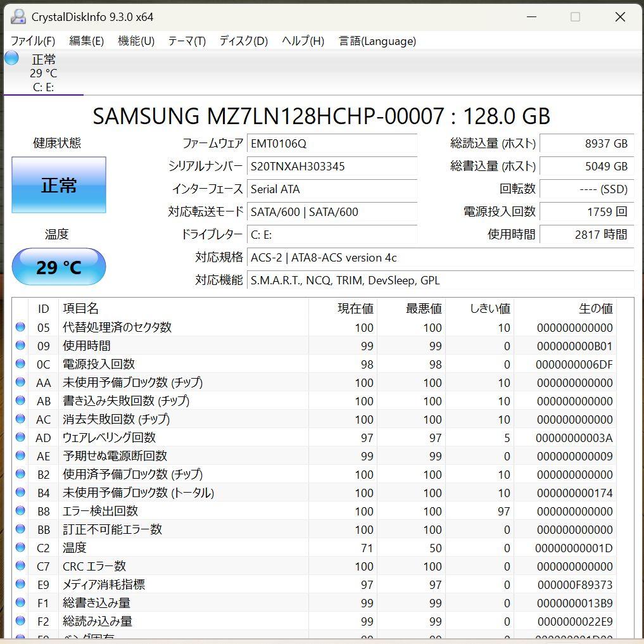Select the メディア消耗指標 row name

pyautogui.click(x=103, y=584)
